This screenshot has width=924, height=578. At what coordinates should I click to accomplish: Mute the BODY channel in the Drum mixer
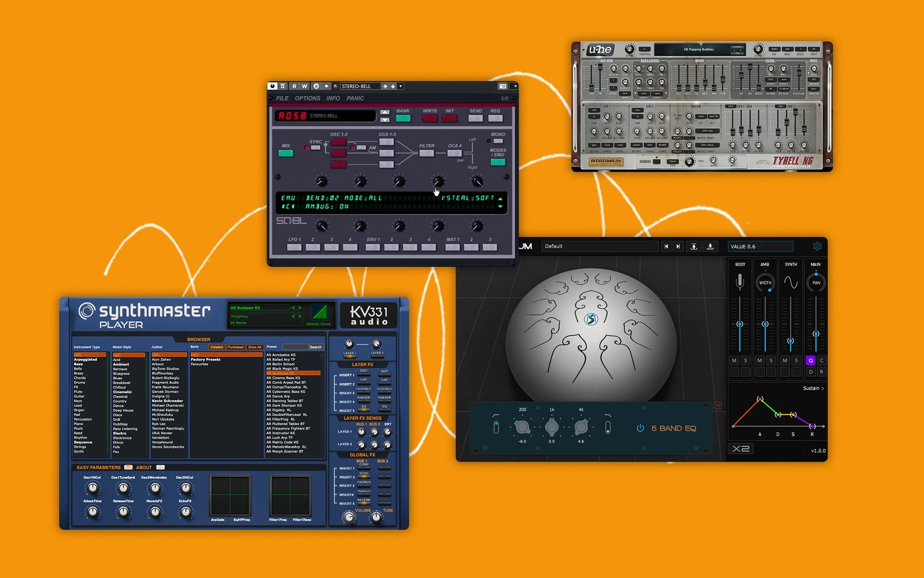coord(734,360)
